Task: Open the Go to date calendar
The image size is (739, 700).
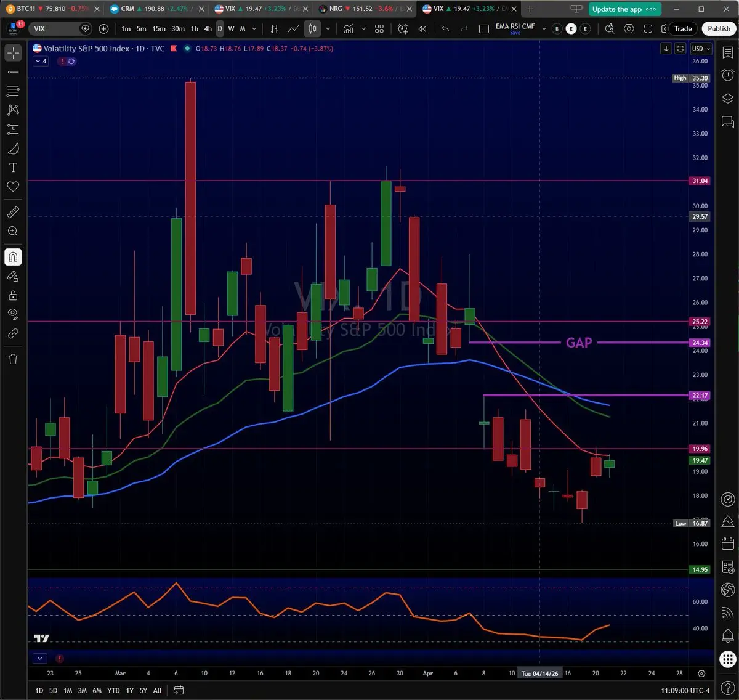Action: (179, 690)
